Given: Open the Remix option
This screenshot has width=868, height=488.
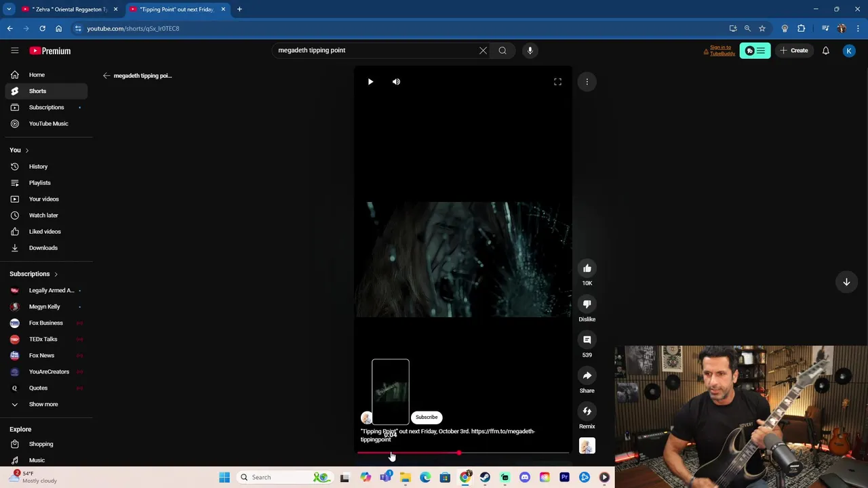Looking at the screenshot, I should (x=587, y=411).
